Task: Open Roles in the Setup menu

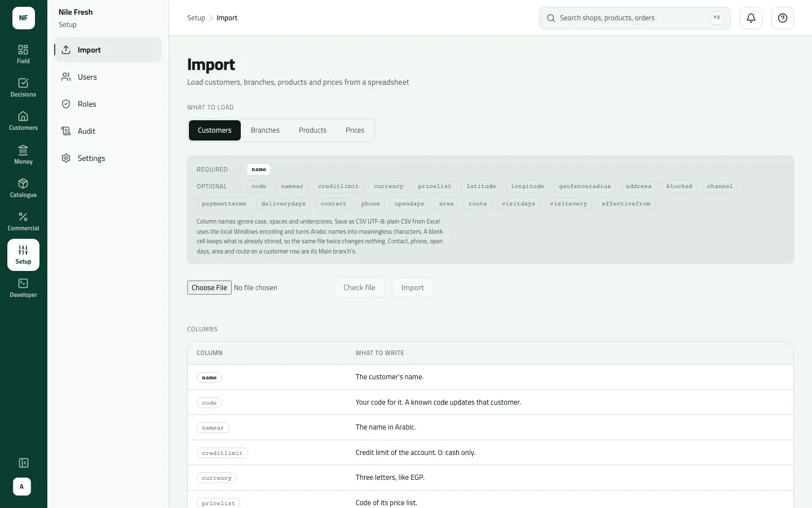Action: (x=108, y=104)
